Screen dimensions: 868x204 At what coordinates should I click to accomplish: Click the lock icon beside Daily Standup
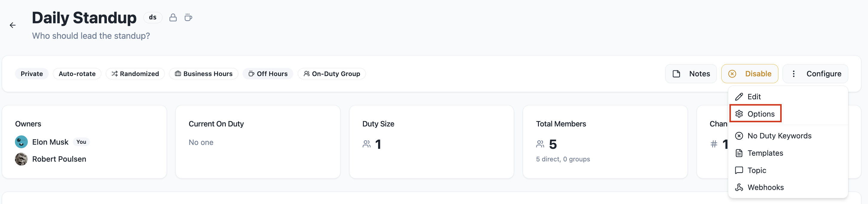coord(173,18)
